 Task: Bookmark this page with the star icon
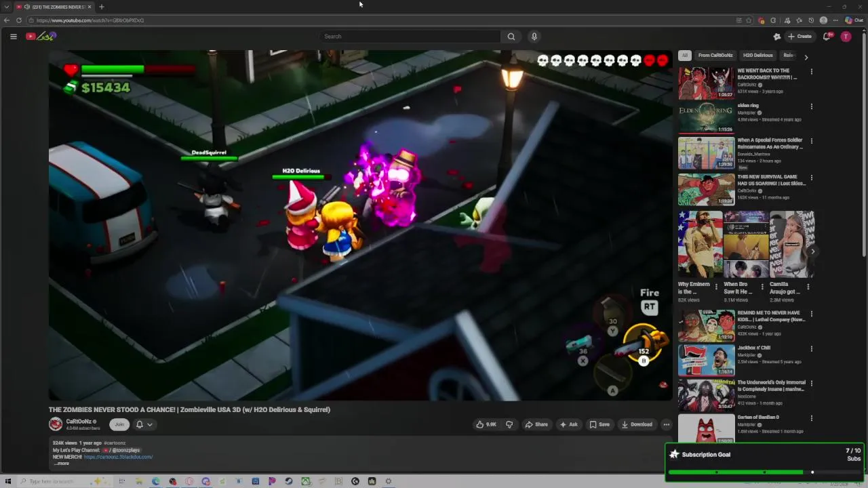[749, 20]
